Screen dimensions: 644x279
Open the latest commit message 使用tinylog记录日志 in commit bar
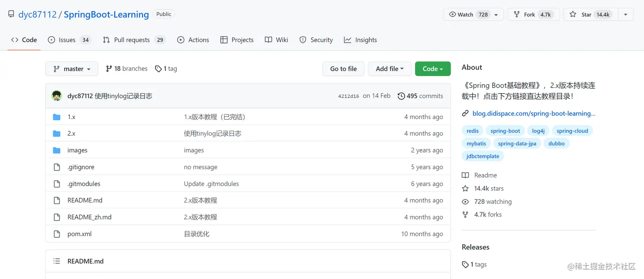pyautogui.click(x=123, y=96)
